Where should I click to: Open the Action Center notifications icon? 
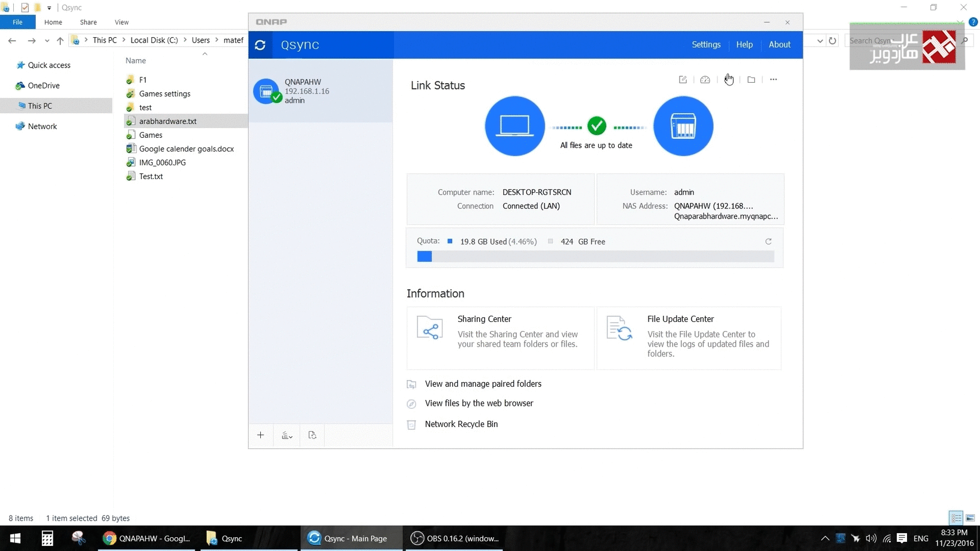[902, 538]
